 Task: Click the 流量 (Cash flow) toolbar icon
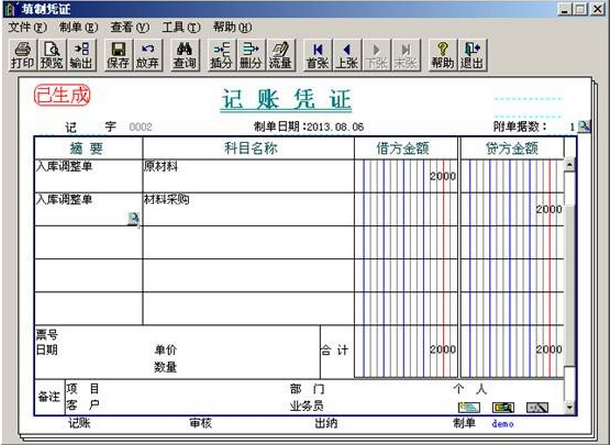click(280, 53)
